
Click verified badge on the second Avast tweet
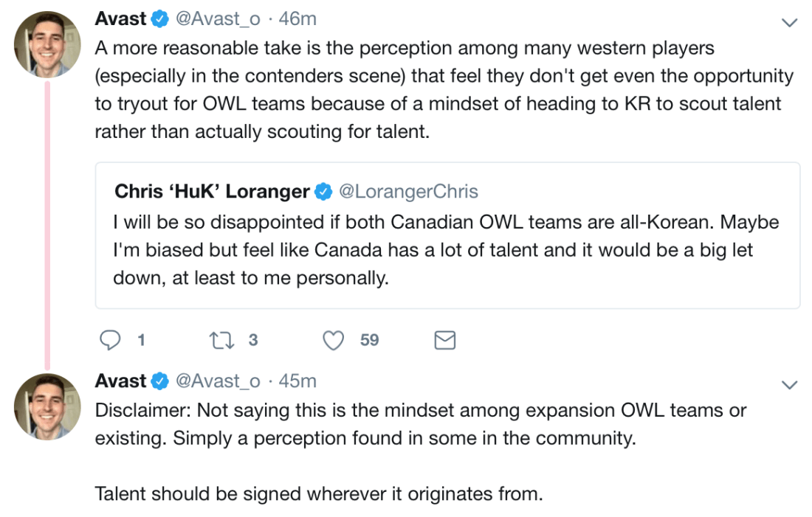(160, 381)
